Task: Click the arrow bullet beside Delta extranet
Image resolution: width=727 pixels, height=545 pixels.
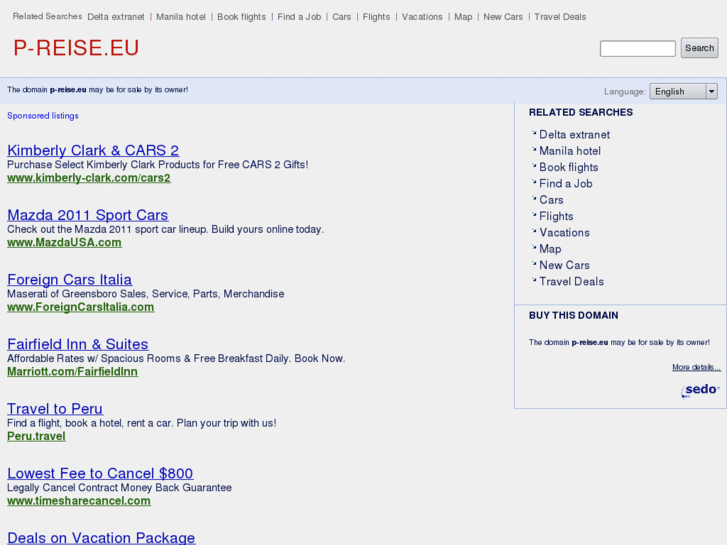Action: 534,133
